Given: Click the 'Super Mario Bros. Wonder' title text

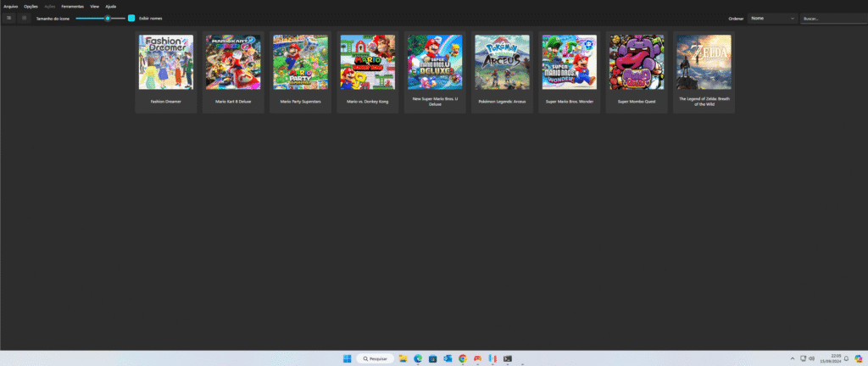Looking at the screenshot, I should pyautogui.click(x=570, y=102).
